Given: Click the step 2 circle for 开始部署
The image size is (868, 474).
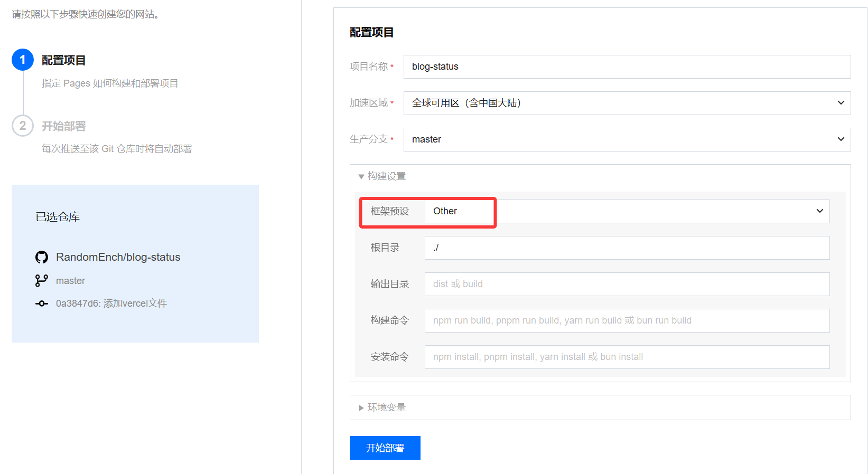Looking at the screenshot, I should coord(23,126).
